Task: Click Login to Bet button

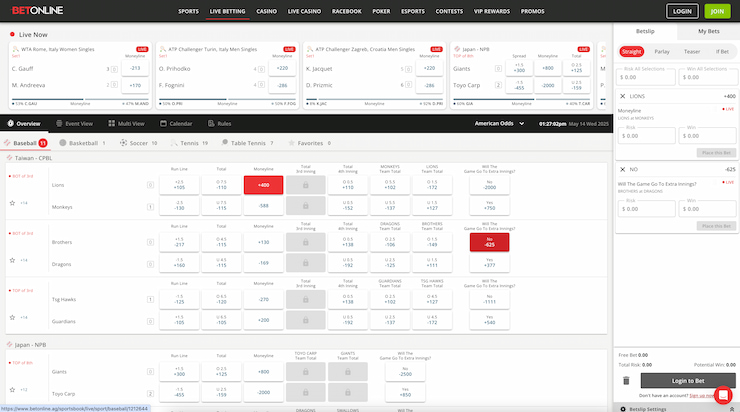Action: [x=688, y=380]
